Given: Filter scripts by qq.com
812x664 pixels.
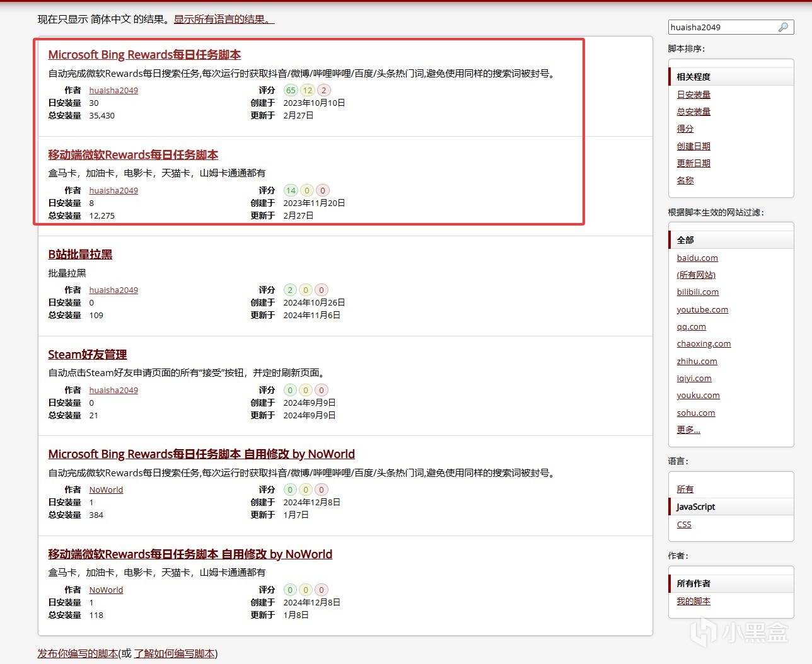Looking at the screenshot, I should click(692, 326).
